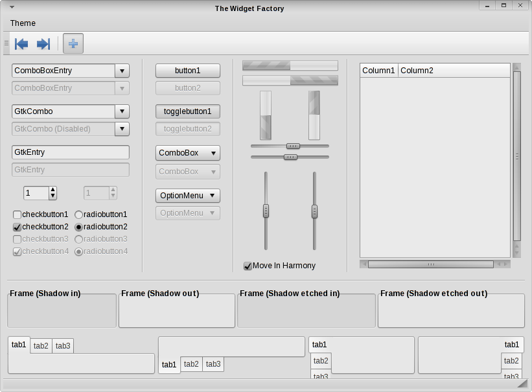Click the disabled ComboBox dropdown
Screen dimensions: 532x392
coord(188,172)
